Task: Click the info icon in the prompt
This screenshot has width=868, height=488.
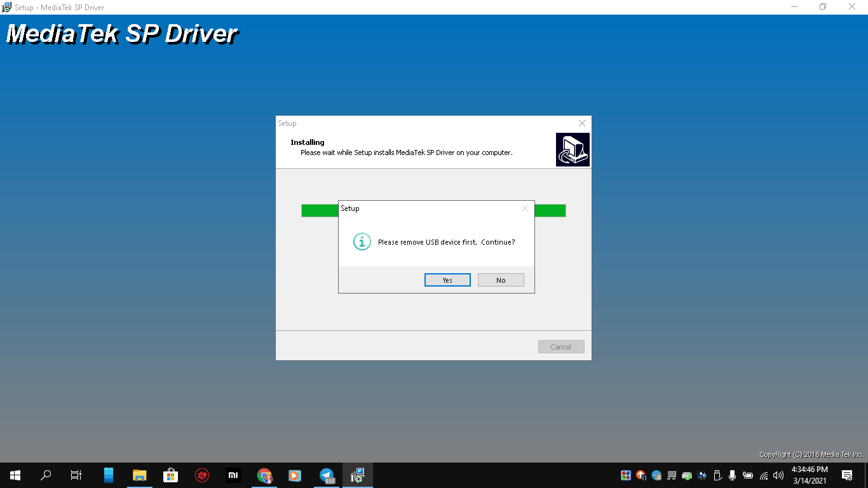Action: coord(362,242)
